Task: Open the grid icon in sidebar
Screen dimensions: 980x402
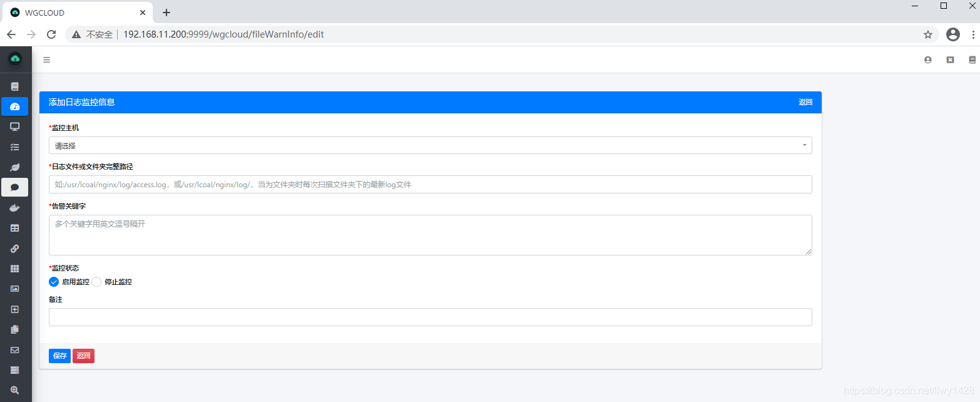Action: tap(15, 269)
